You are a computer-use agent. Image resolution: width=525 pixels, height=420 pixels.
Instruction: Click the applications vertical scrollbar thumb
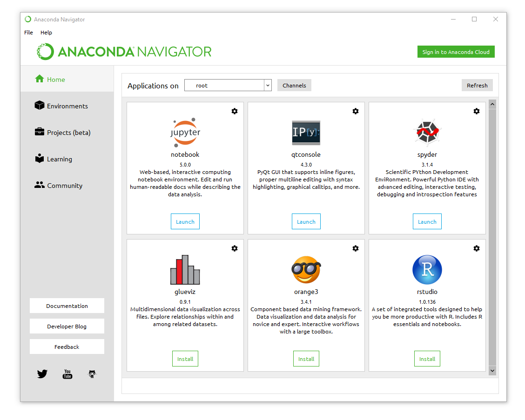click(492, 237)
